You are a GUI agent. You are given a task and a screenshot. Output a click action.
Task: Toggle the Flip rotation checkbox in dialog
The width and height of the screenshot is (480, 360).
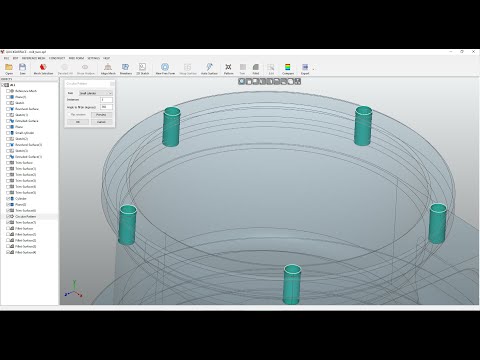(69, 114)
